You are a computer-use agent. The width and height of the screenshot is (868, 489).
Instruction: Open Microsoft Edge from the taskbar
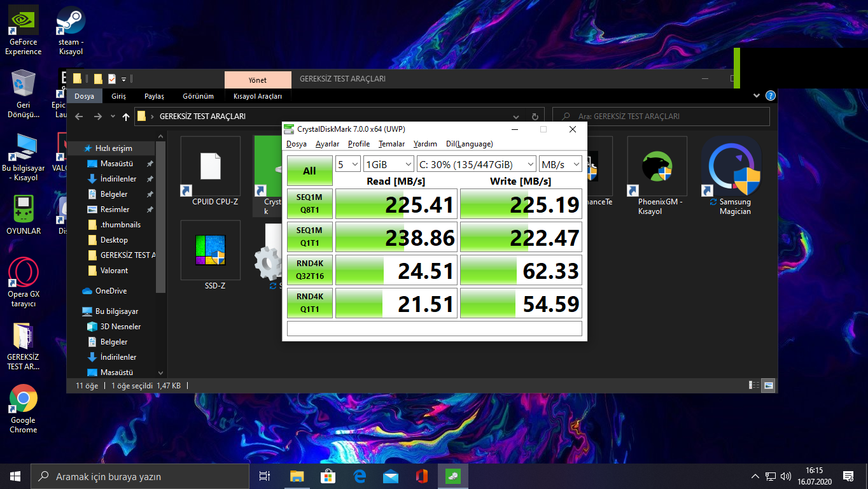[x=359, y=476]
